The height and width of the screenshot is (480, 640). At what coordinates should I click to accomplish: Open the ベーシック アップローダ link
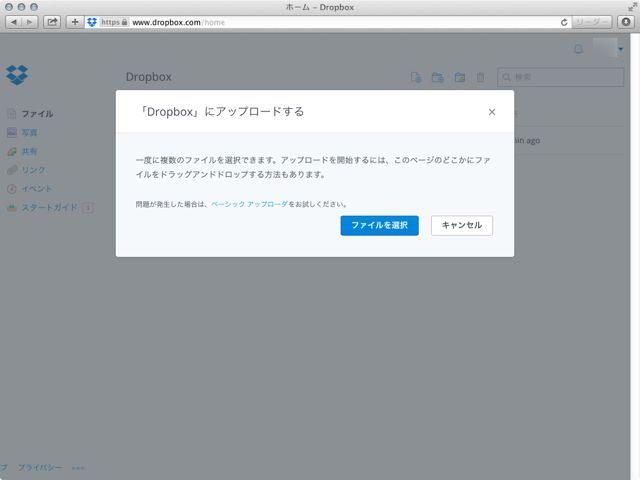[249, 204]
